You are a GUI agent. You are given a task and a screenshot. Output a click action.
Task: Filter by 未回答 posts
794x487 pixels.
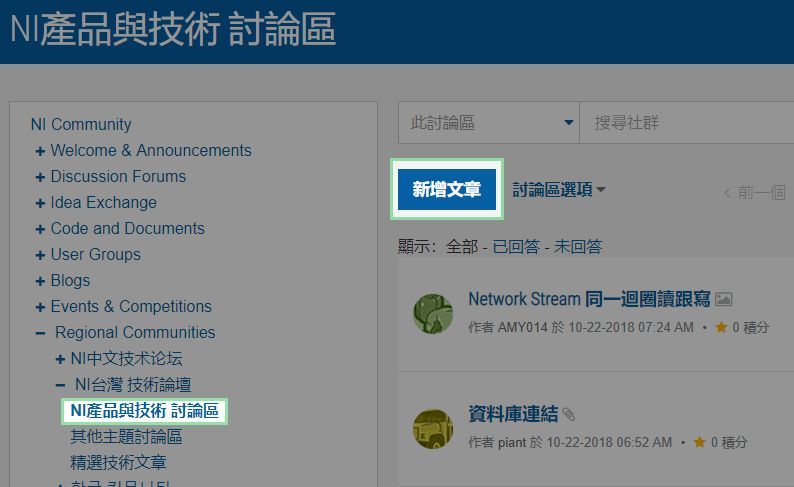point(578,247)
